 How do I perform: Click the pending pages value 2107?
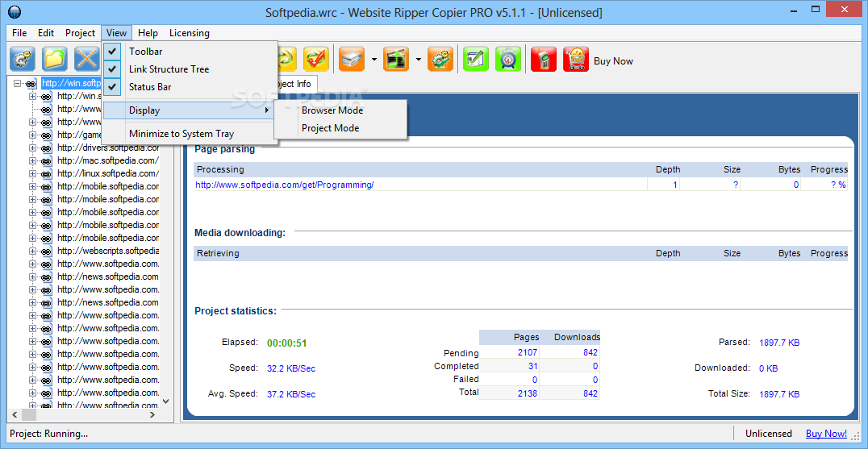tap(527, 352)
